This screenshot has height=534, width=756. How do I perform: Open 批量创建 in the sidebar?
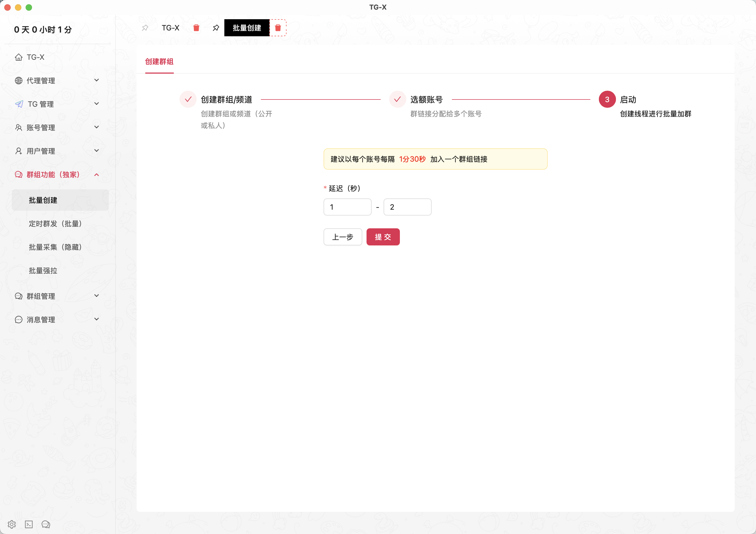[x=60, y=200]
